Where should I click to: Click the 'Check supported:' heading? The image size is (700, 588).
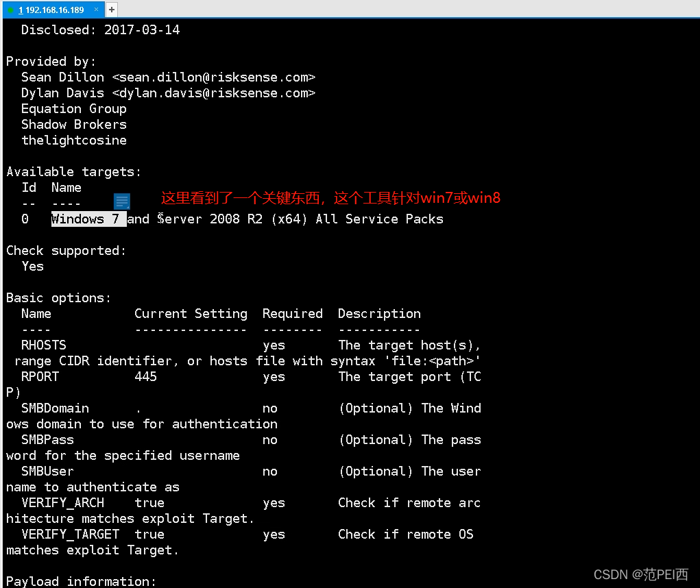click(66, 251)
